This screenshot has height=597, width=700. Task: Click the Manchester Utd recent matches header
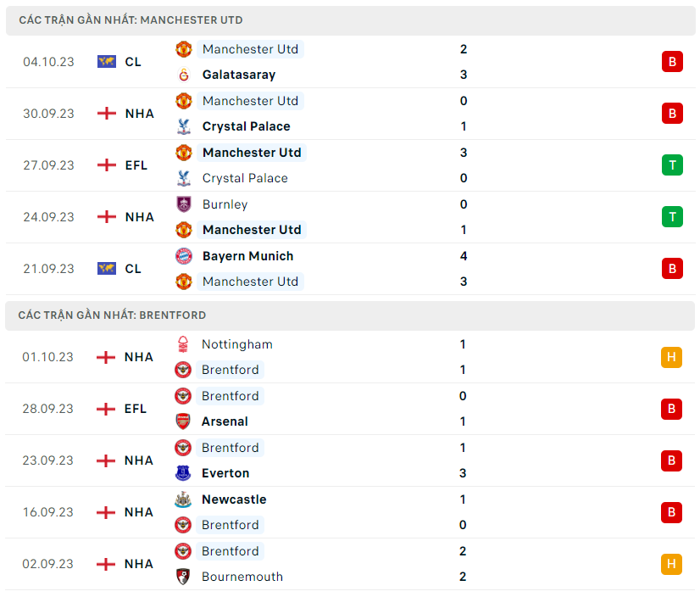pos(131,20)
